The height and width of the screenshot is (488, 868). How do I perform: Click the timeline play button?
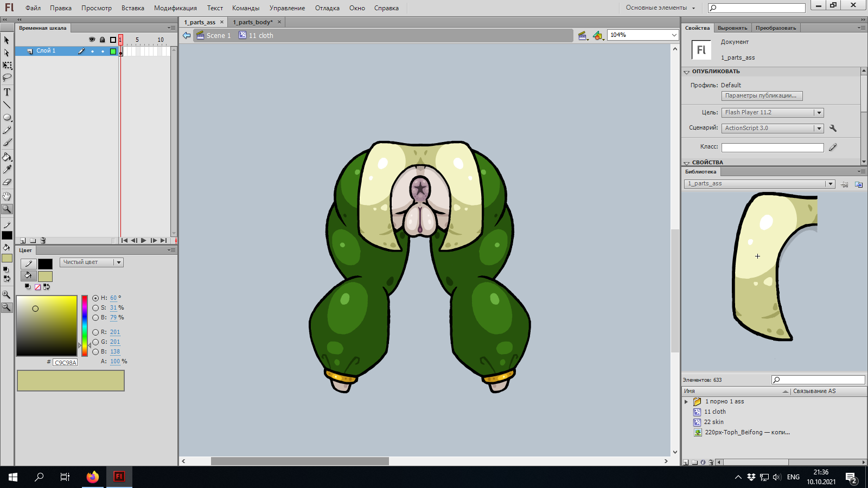click(144, 240)
